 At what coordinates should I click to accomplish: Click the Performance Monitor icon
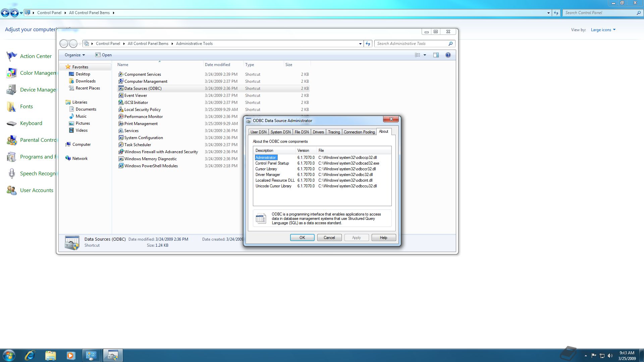121,117
